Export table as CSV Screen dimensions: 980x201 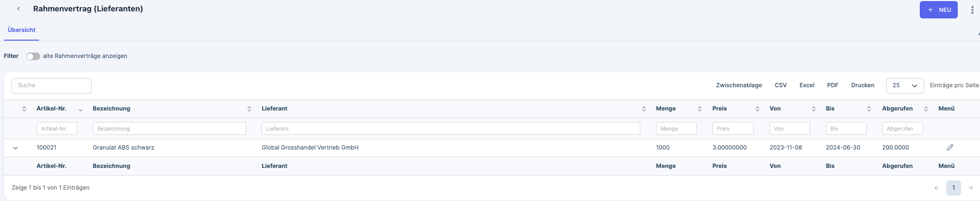coord(780,86)
